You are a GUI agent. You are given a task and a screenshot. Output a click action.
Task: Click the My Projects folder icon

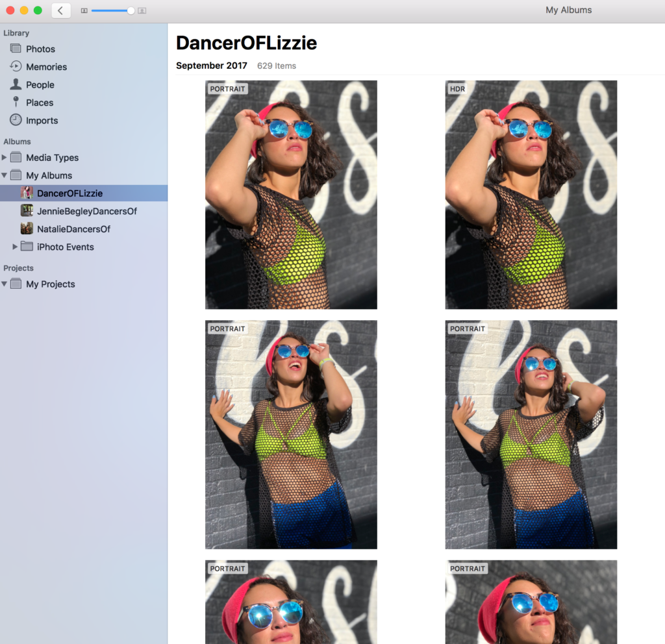pyautogui.click(x=16, y=284)
